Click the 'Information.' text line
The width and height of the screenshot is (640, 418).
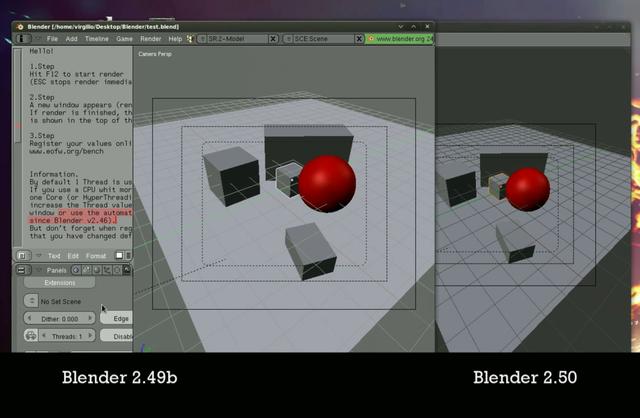pyautogui.click(x=53, y=174)
